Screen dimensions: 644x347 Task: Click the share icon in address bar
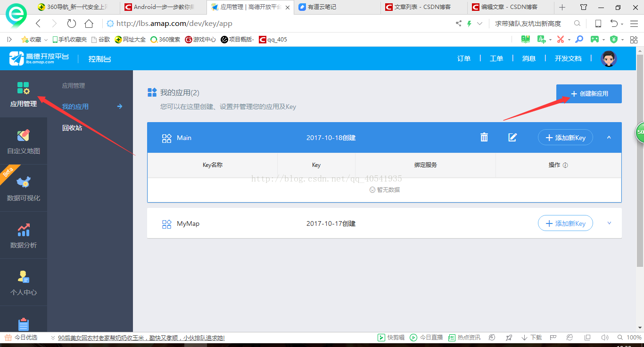click(x=458, y=24)
